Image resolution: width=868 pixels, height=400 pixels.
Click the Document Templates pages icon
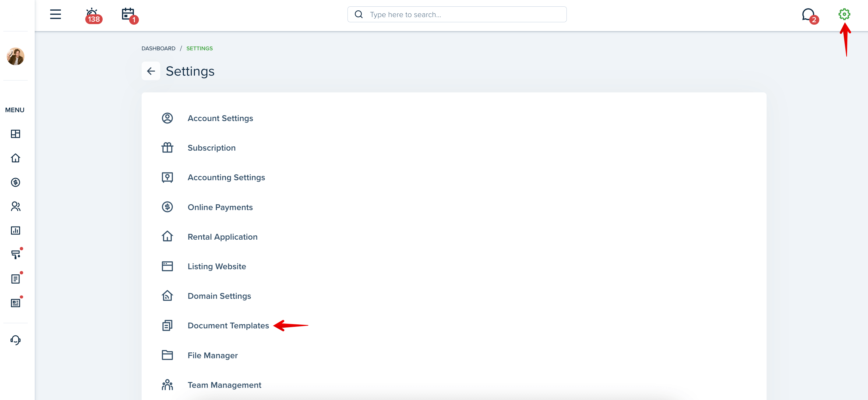pos(167,326)
